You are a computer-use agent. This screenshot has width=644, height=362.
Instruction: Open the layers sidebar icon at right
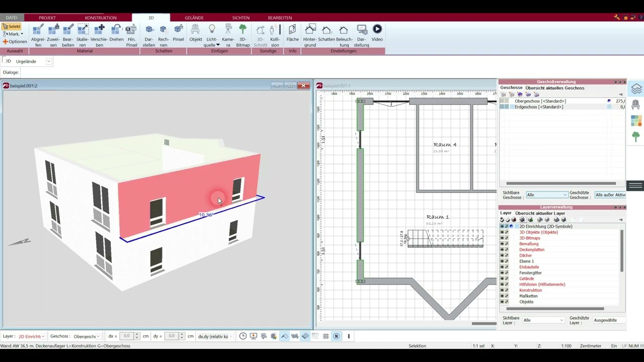point(636,89)
